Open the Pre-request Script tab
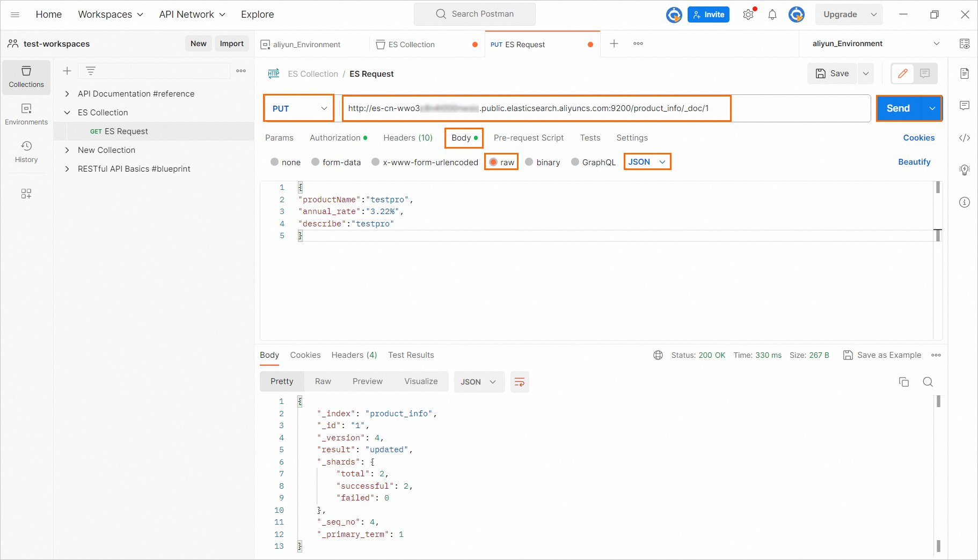The image size is (978, 560). [x=528, y=138]
